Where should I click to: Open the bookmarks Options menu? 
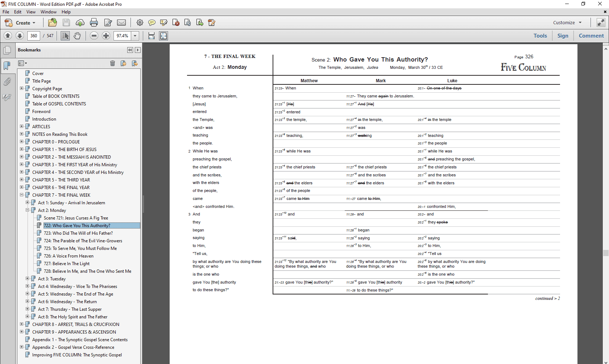22,63
